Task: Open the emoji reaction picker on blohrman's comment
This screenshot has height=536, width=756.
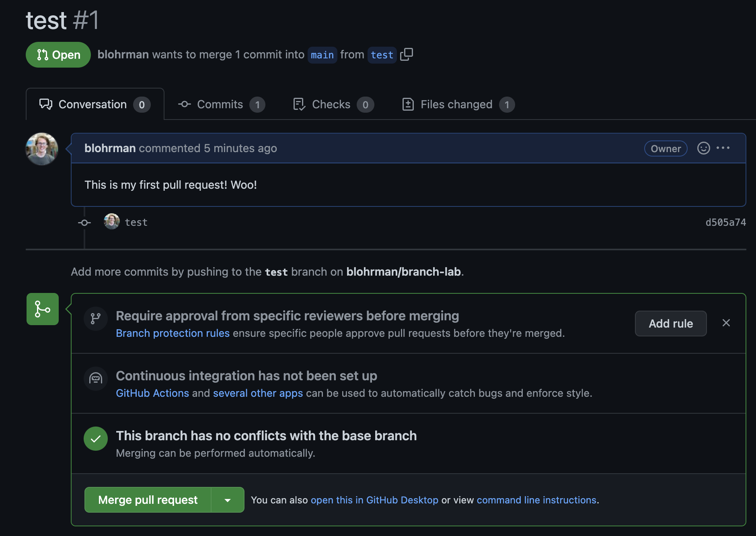Action: [703, 148]
